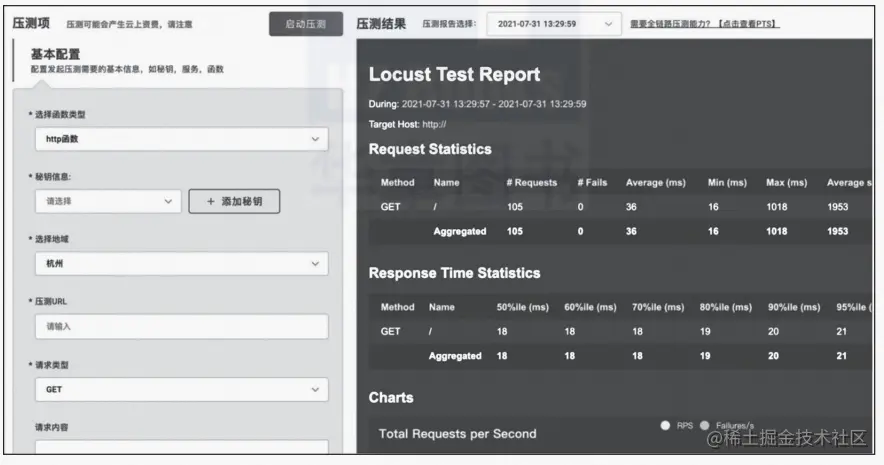The height and width of the screenshot is (465, 884).
Task: Click the 添加秘钥 button
Action: tap(234, 201)
